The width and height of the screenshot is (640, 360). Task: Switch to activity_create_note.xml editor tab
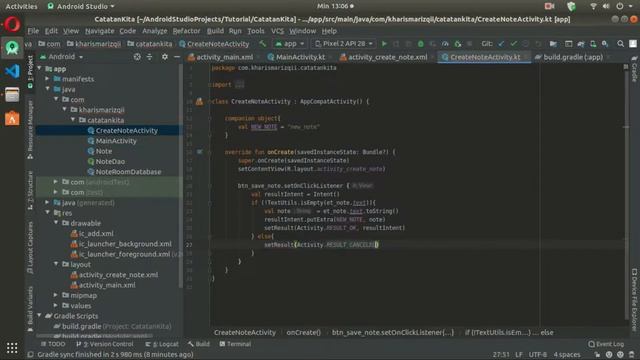pyautogui.click(x=384, y=57)
